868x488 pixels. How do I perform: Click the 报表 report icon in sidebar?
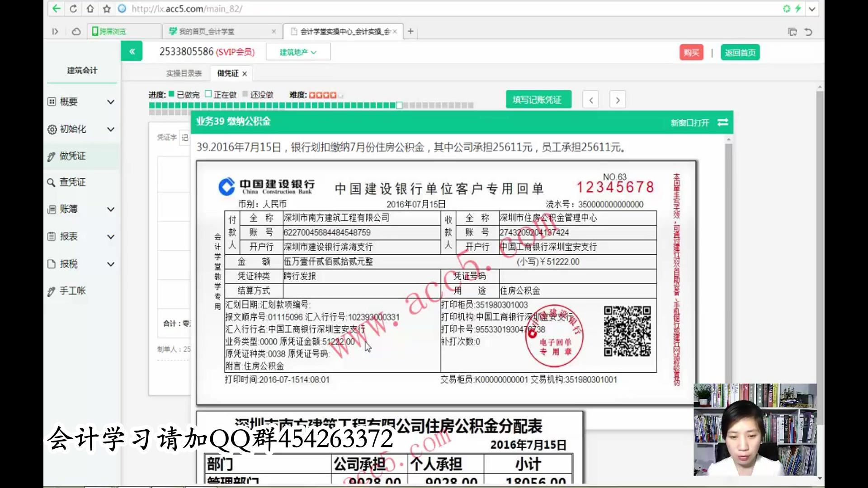point(52,236)
